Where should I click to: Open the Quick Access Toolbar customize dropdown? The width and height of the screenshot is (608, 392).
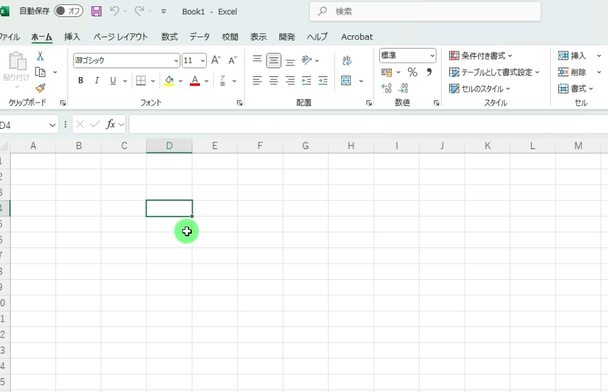[164, 11]
